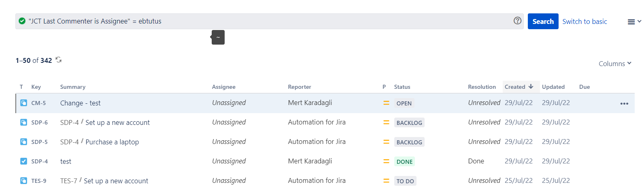
Task: Open parent SDP-4 link in SDP-5 row
Action: (69, 142)
